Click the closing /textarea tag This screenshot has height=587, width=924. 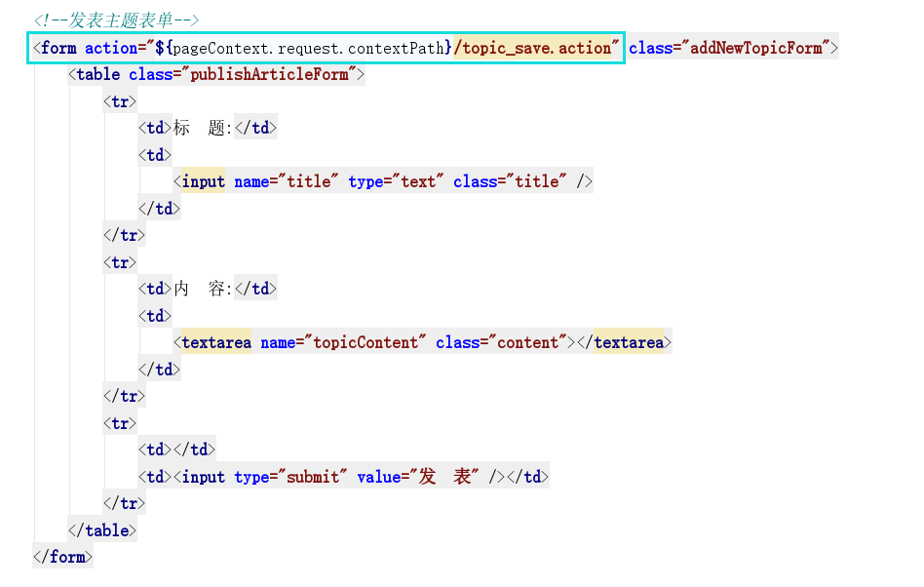tap(624, 342)
